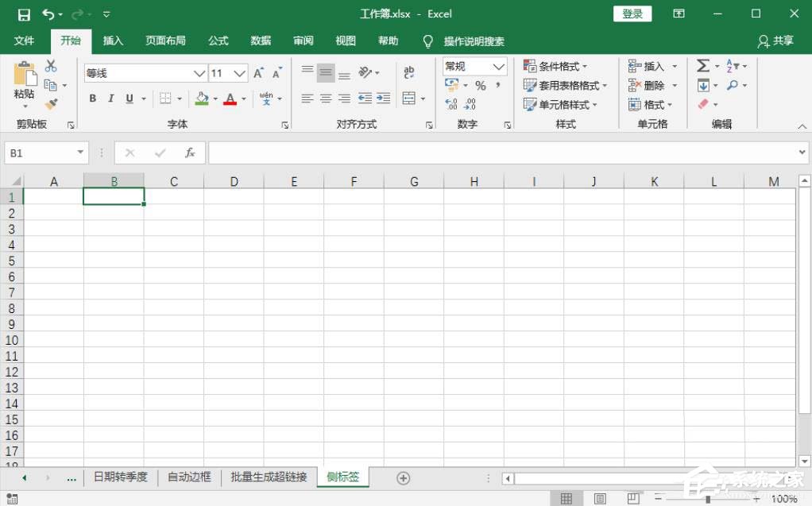Select the italic formatting icon
812x506 pixels.
point(110,98)
